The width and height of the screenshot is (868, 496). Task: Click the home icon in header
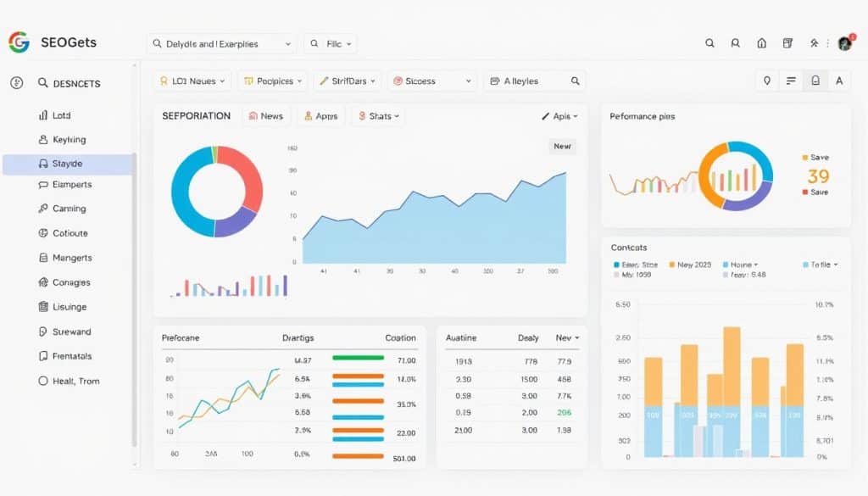762,43
